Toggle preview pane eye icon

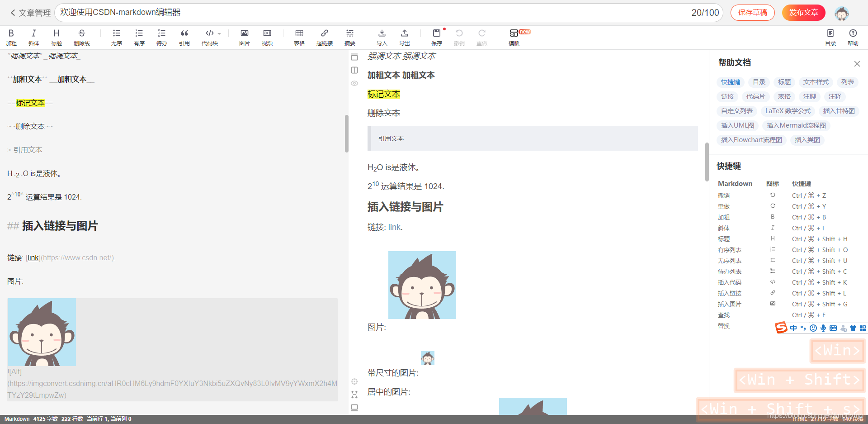tap(354, 83)
